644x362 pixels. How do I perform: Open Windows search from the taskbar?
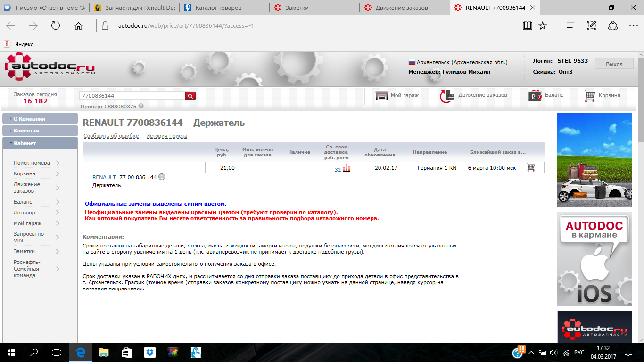pyautogui.click(x=34, y=352)
